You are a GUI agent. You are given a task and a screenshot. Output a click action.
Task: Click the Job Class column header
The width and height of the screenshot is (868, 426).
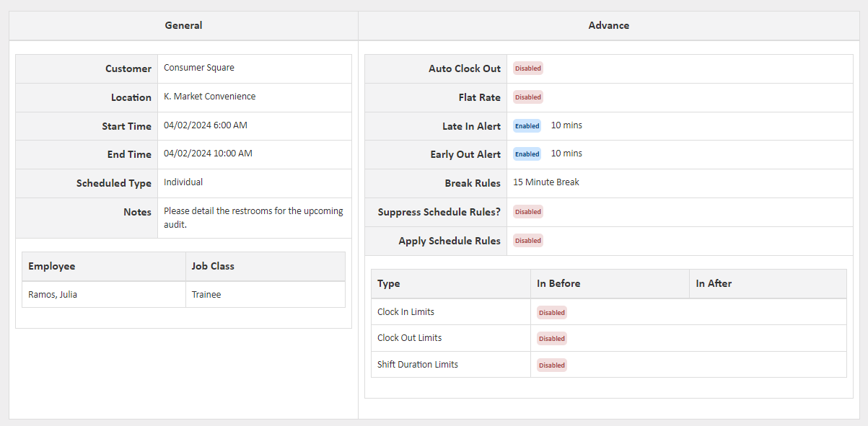(213, 266)
